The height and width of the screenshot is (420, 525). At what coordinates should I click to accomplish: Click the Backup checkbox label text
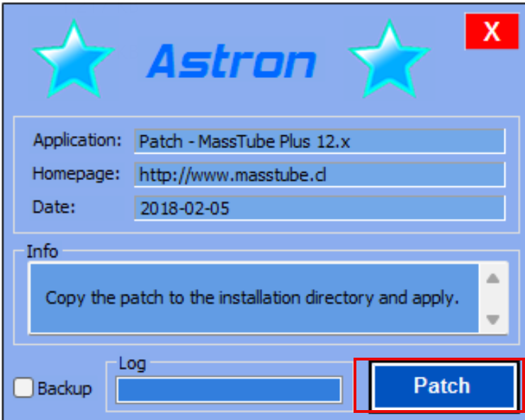coord(64,389)
